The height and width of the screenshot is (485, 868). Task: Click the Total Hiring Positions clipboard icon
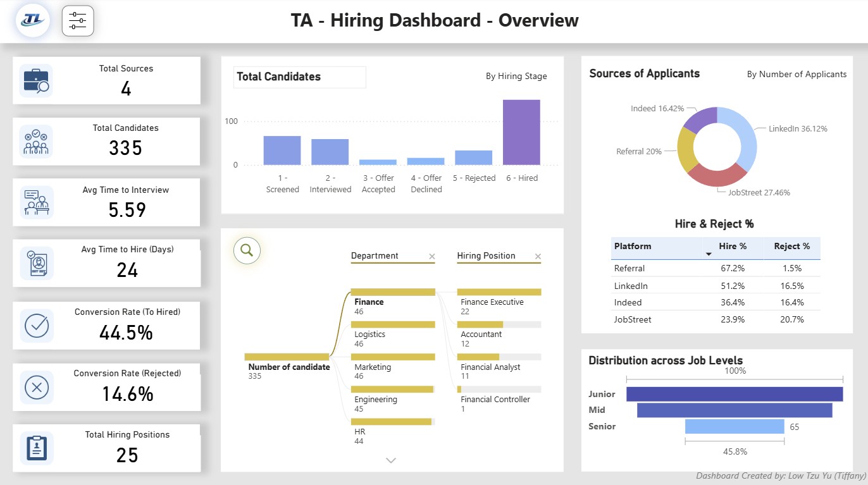coord(36,448)
